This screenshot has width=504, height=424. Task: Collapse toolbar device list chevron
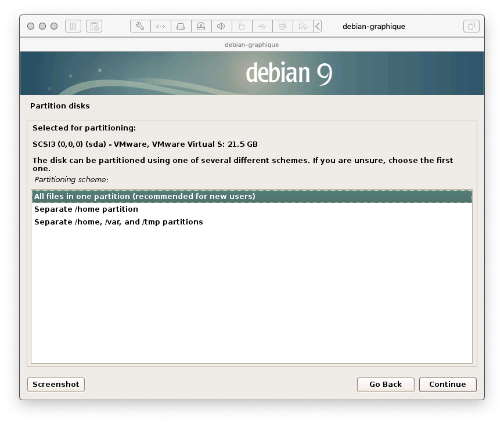click(x=317, y=26)
